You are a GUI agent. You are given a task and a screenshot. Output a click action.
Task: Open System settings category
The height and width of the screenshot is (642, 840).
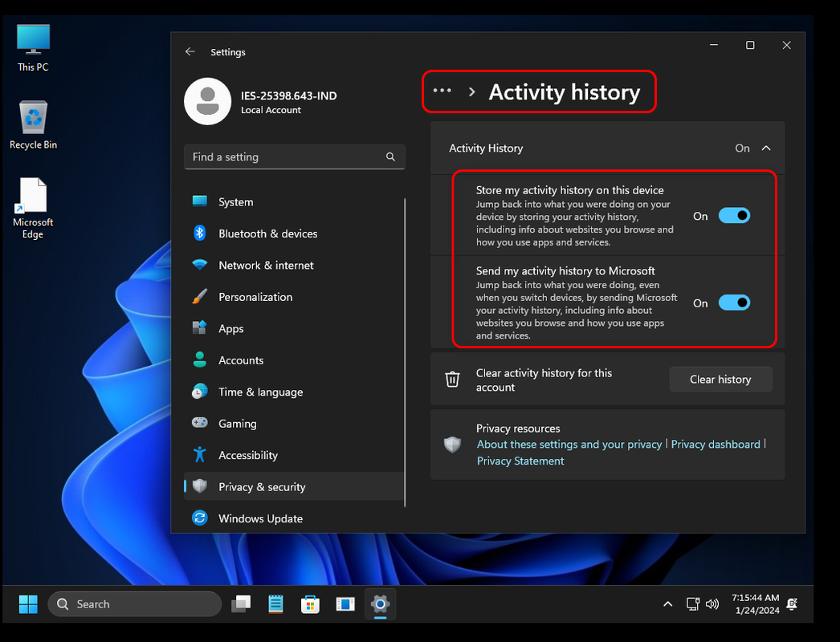click(x=294, y=202)
